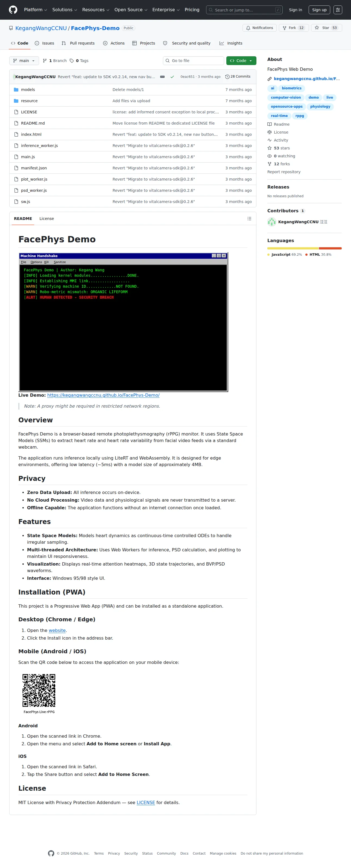Click the languages bar red HTML segment
The width and height of the screenshot is (351, 868).
330,248
